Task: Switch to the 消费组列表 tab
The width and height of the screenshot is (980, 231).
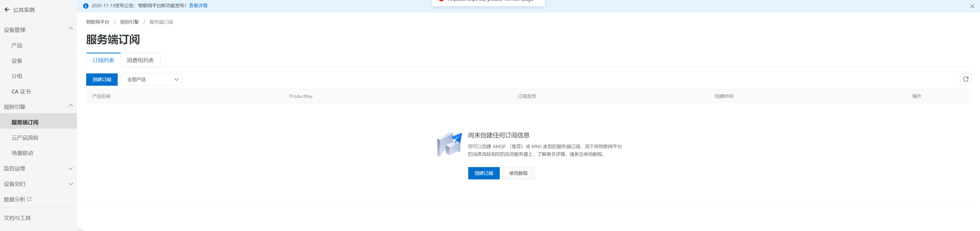Action: tap(140, 60)
